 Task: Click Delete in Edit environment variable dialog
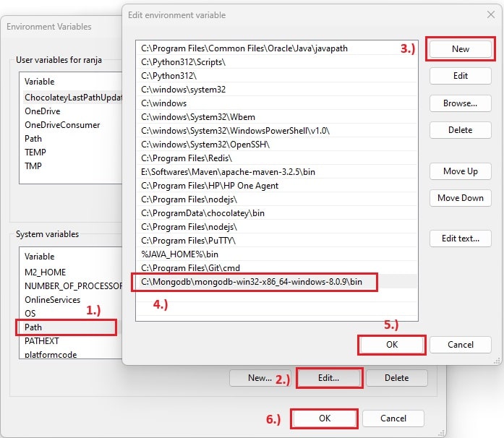(460, 130)
